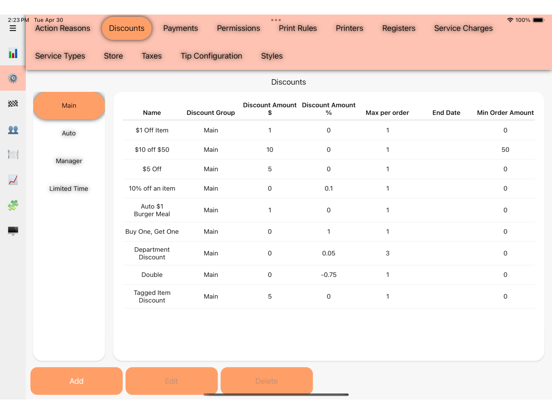Open the monitor display sidebar icon
Image resolution: width=552 pixels, height=414 pixels.
pyautogui.click(x=13, y=231)
